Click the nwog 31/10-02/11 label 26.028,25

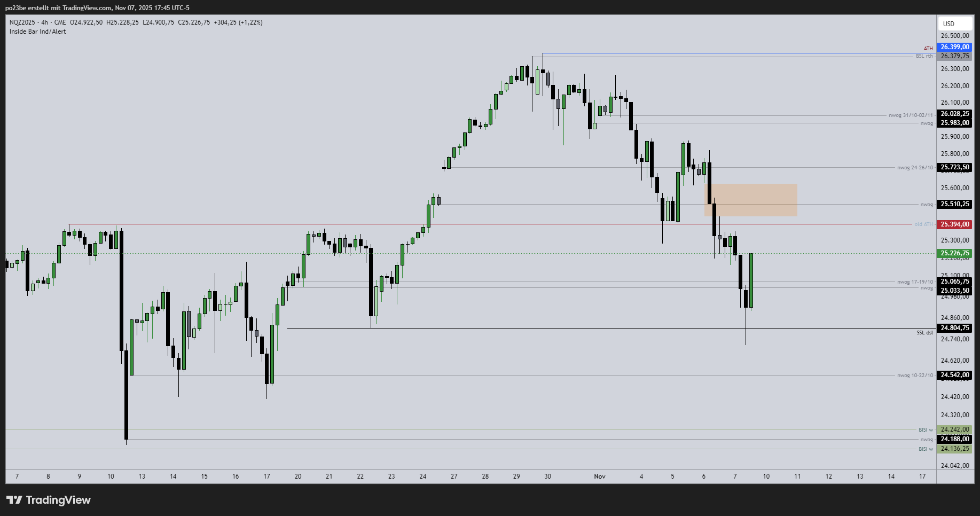pyautogui.click(x=955, y=114)
